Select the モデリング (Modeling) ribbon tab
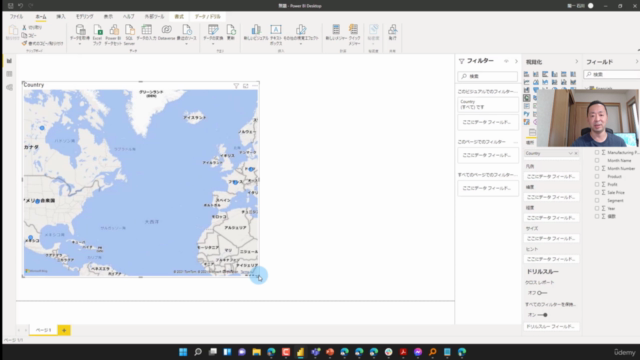 click(84, 17)
